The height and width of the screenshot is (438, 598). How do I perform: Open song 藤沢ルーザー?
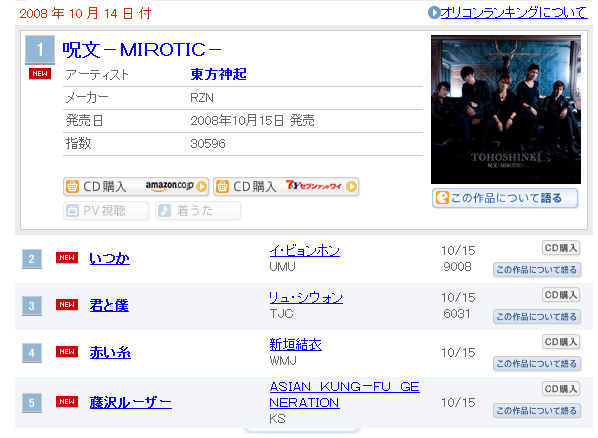[x=130, y=403]
